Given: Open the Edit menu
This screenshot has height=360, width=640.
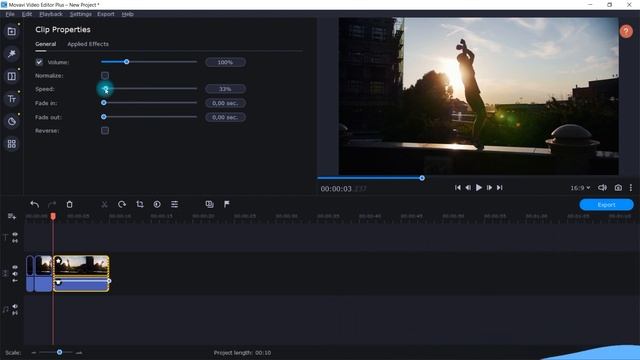Looking at the screenshot, I should point(27,14).
